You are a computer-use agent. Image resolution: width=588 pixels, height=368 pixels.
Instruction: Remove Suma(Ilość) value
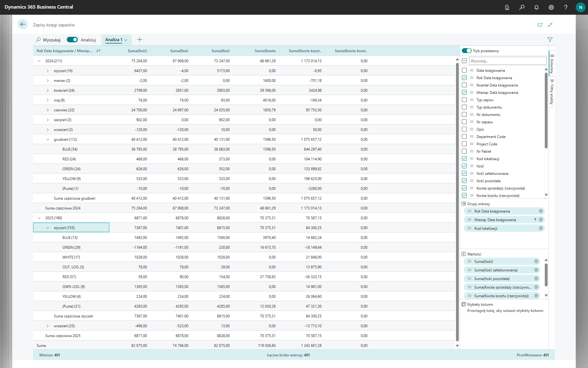coord(536,261)
